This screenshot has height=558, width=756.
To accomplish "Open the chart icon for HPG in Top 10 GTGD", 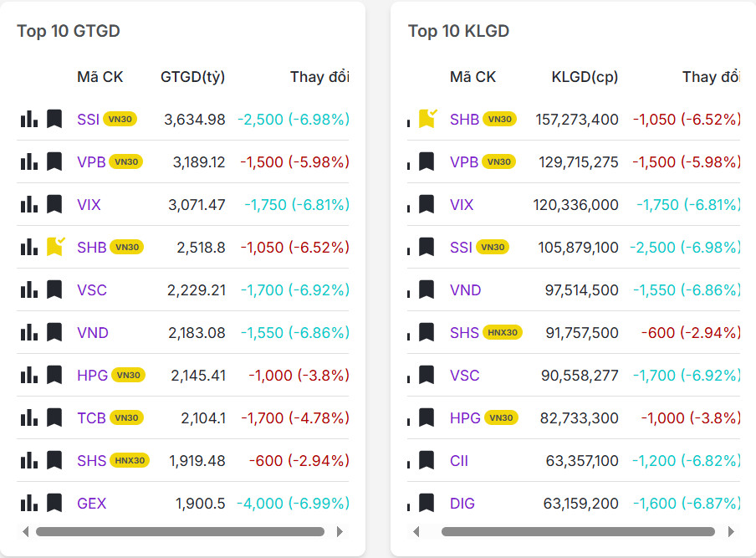I will (29, 376).
